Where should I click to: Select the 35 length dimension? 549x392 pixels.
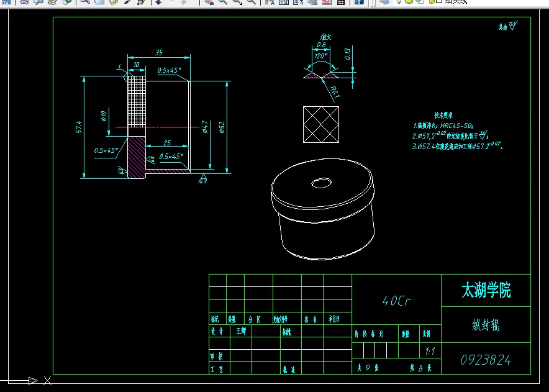[x=158, y=53]
